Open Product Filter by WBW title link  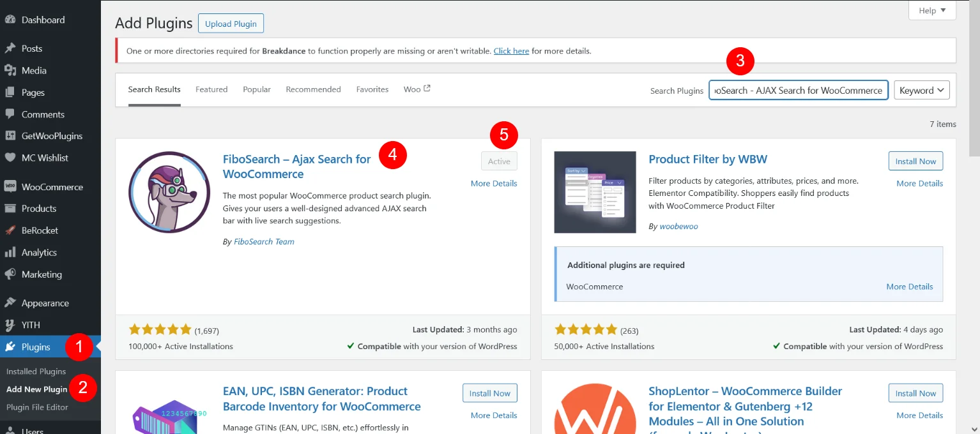(x=708, y=160)
